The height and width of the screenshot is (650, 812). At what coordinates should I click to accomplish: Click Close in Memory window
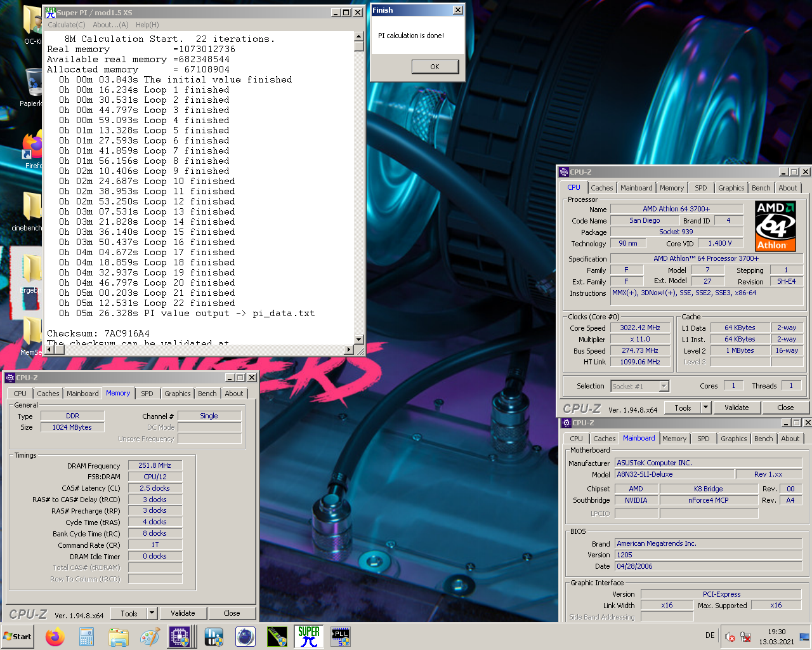pyautogui.click(x=232, y=613)
